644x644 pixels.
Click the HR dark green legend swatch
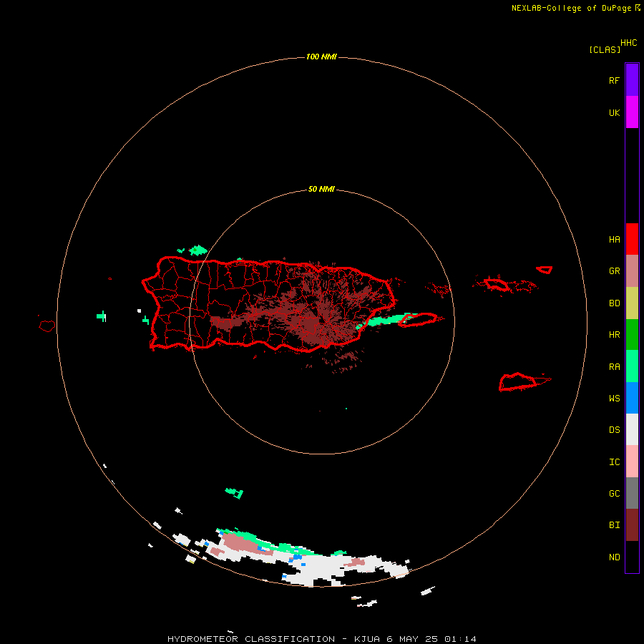pyautogui.click(x=632, y=334)
